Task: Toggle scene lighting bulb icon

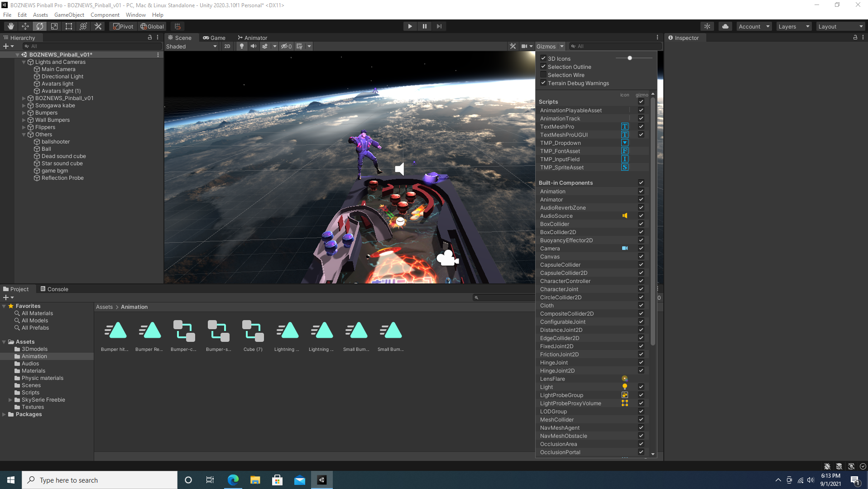Action: click(x=242, y=46)
